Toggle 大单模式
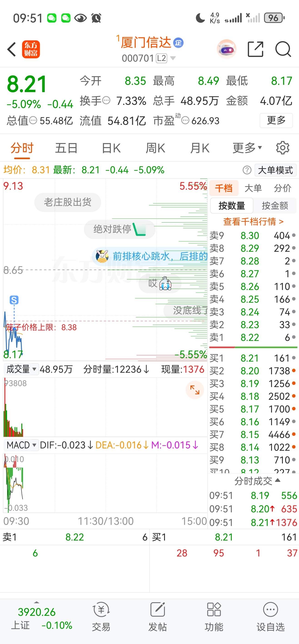Image resolution: width=299 pixels, height=644 pixels. [x=276, y=170]
